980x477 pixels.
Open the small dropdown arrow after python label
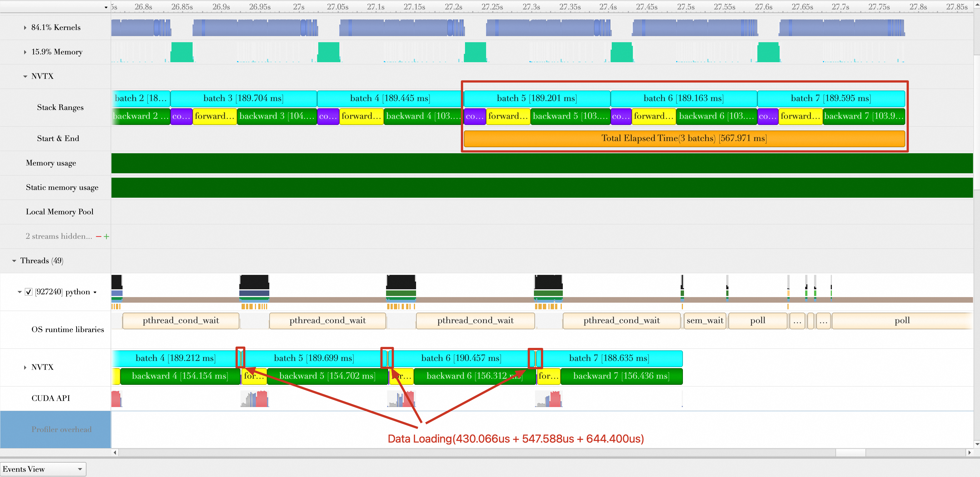(x=95, y=292)
